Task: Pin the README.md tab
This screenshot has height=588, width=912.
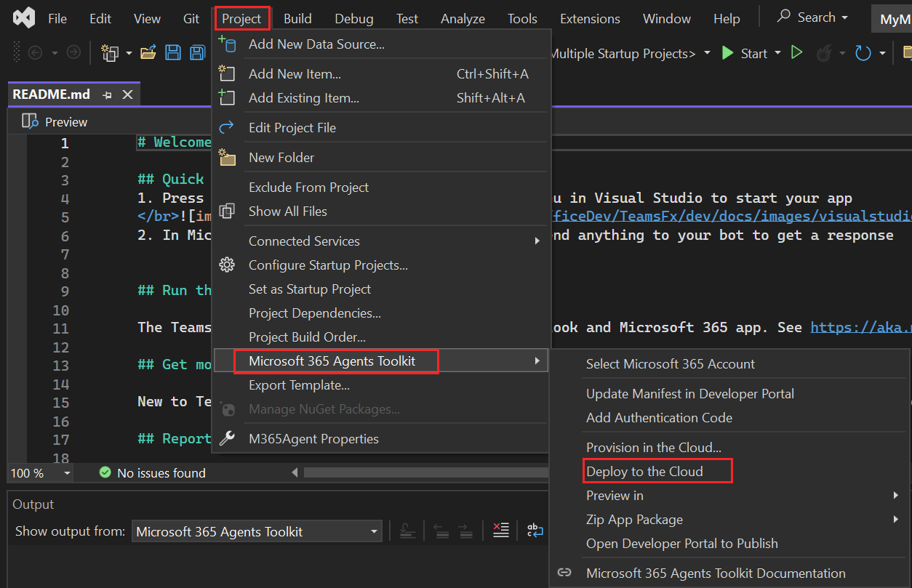Action: 107,95
